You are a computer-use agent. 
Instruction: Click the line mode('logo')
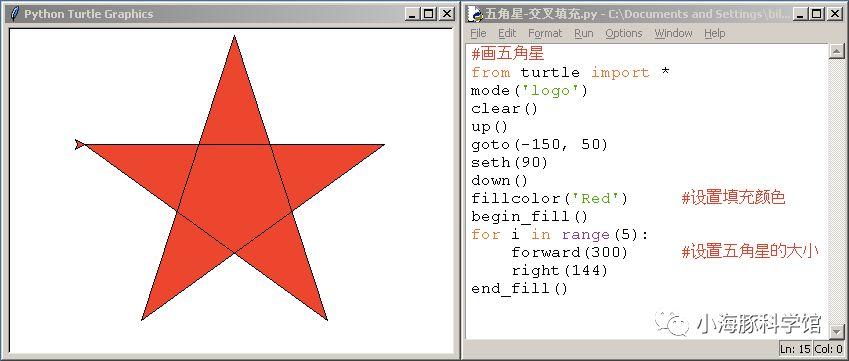[530, 90]
